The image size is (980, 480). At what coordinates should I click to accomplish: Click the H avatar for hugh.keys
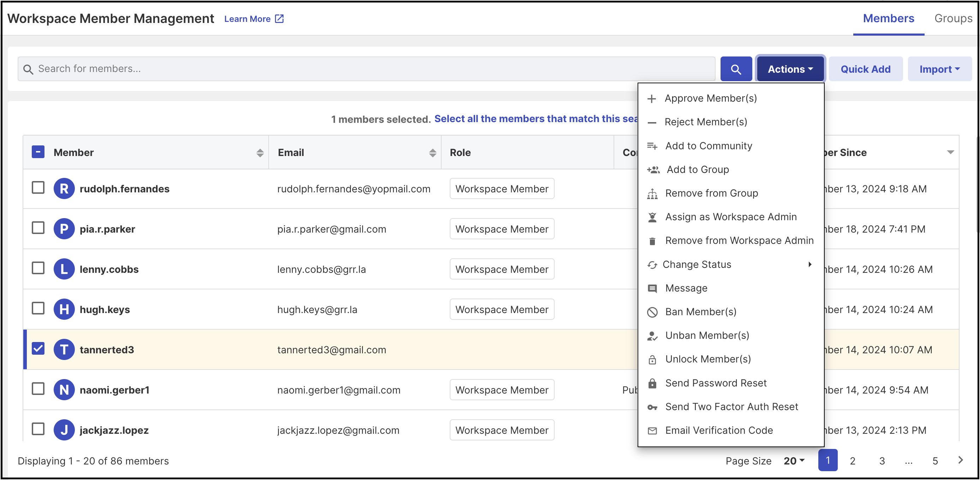tap(64, 310)
